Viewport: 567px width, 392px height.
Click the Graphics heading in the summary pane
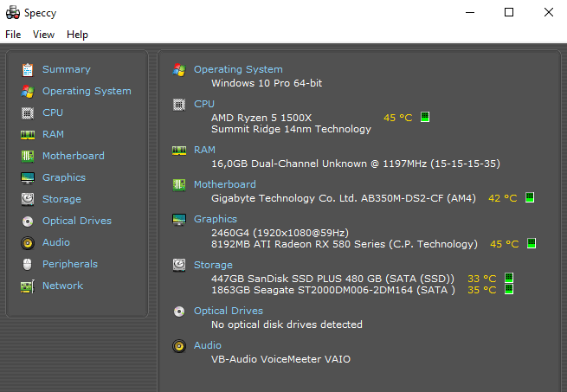[216, 219]
